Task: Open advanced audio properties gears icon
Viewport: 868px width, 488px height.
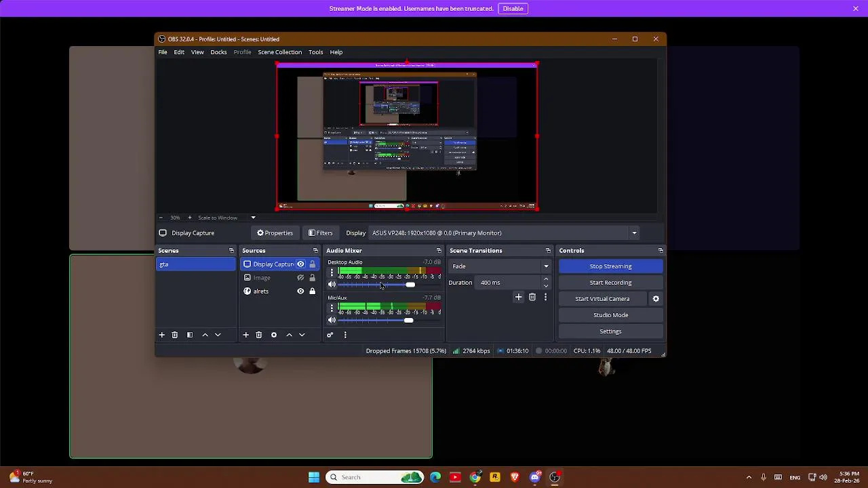Action: click(x=330, y=335)
